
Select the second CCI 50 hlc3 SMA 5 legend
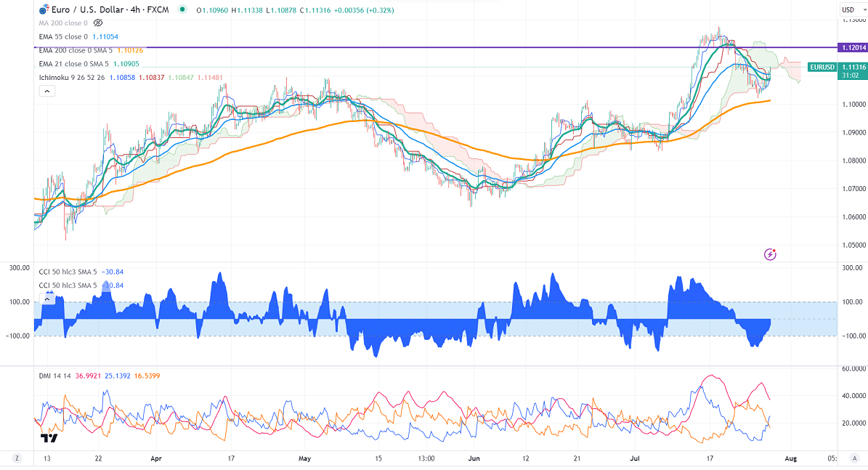[68, 285]
